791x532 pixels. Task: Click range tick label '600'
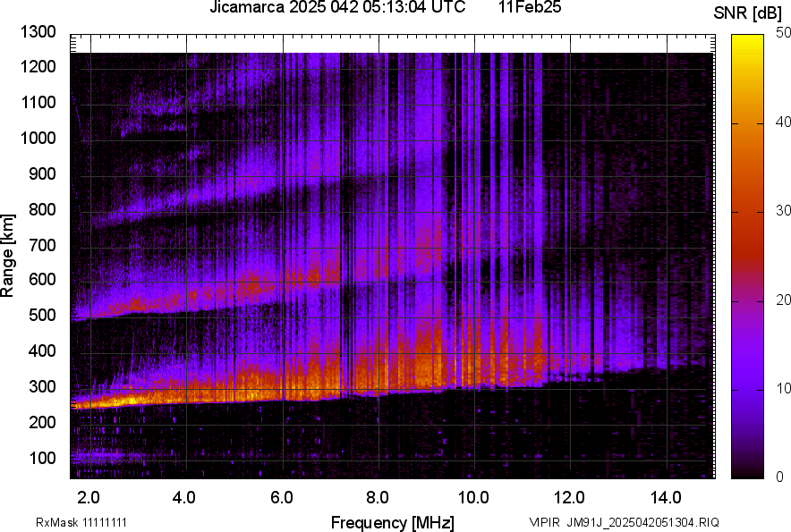tap(42, 279)
